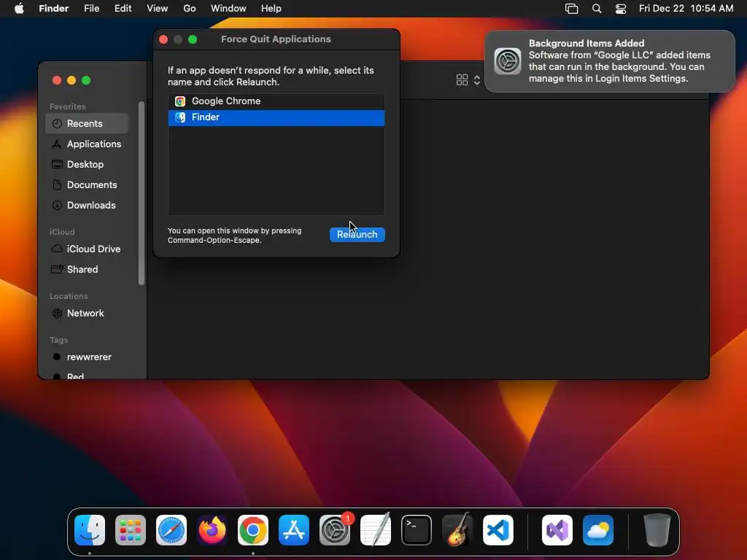Open System Settings in the Dock
This screenshot has height=560, width=747.
click(335, 530)
